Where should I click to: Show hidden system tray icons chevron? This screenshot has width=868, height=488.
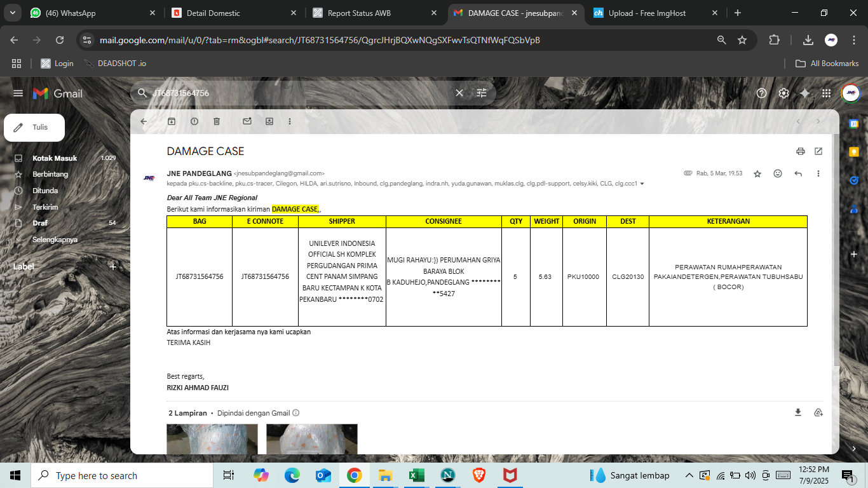(x=689, y=475)
